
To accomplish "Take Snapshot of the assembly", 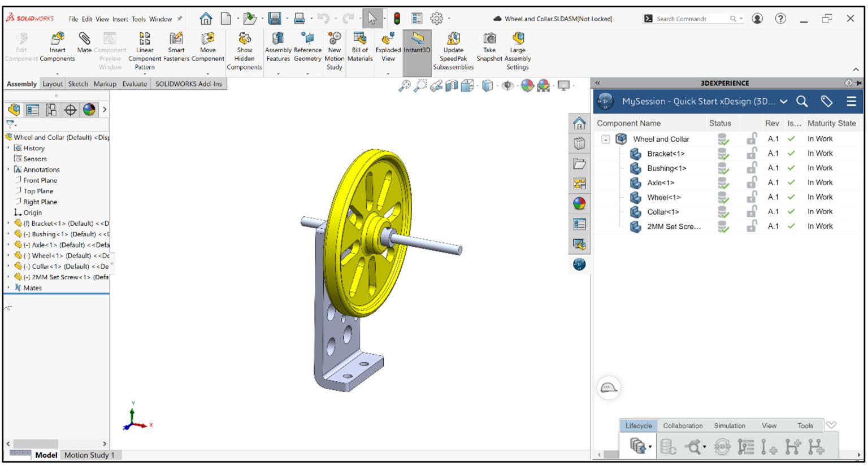I will tap(488, 45).
